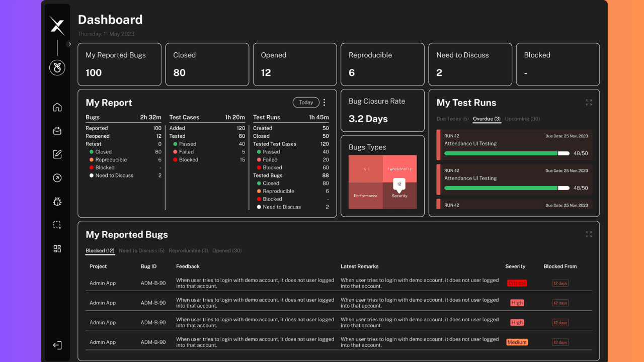Expand the My Reported Bugs panel
Screen dimensions: 644x362
point(589,234)
